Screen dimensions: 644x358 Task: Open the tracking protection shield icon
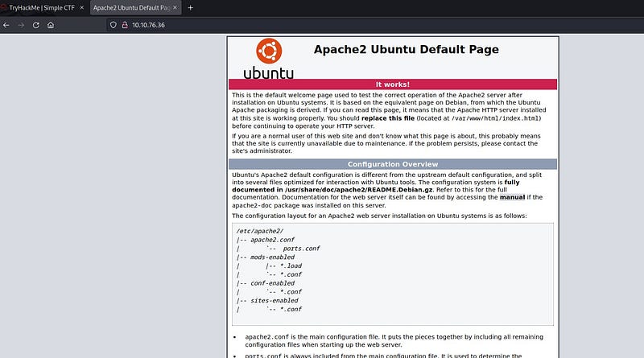coord(114,25)
